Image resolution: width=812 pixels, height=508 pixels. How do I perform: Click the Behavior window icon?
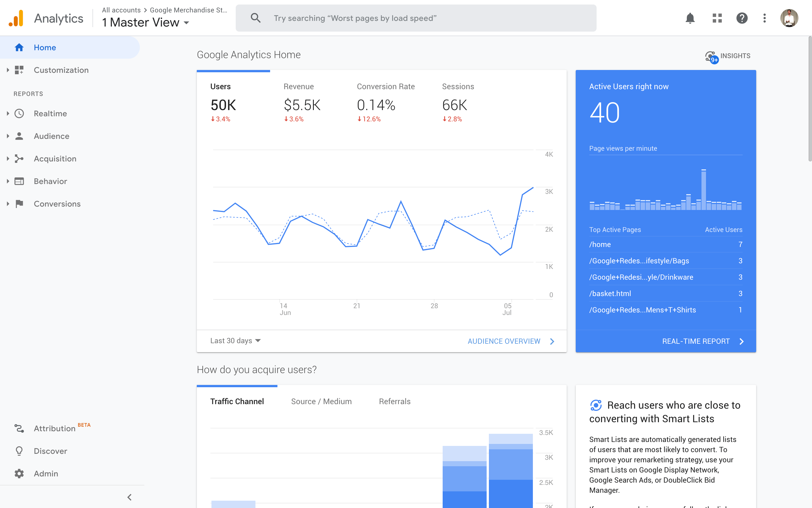(x=19, y=181)
